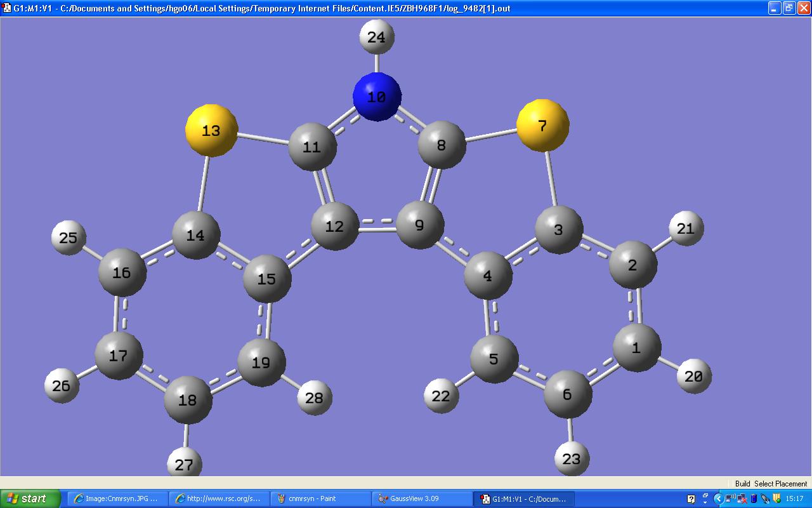Open the Image:Cnmrsyn.JPG browser taskbar window
The width and height of the screenshot is (812, 508).
coord(118,498)
